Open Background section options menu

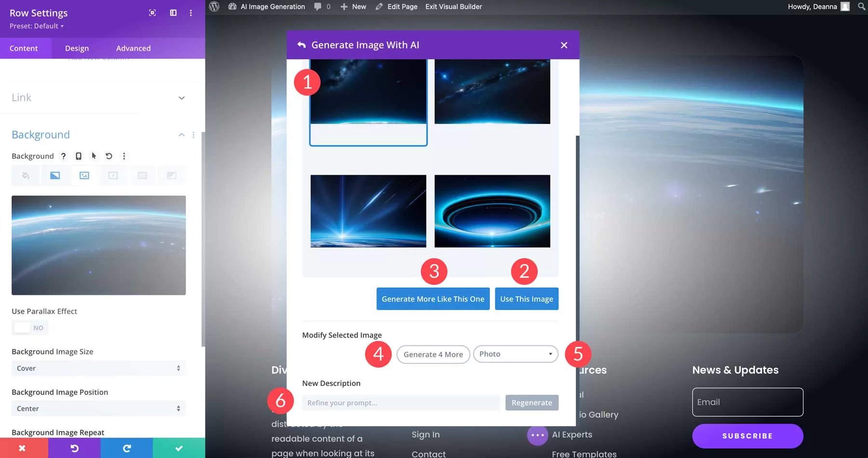(x=193, y=135)
